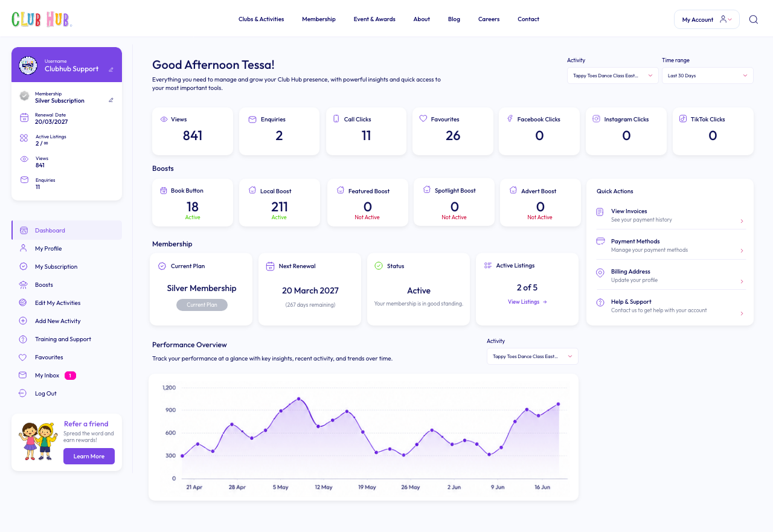Click the Help & Support question mark icon
773x532 pixels.
[600, 303]
